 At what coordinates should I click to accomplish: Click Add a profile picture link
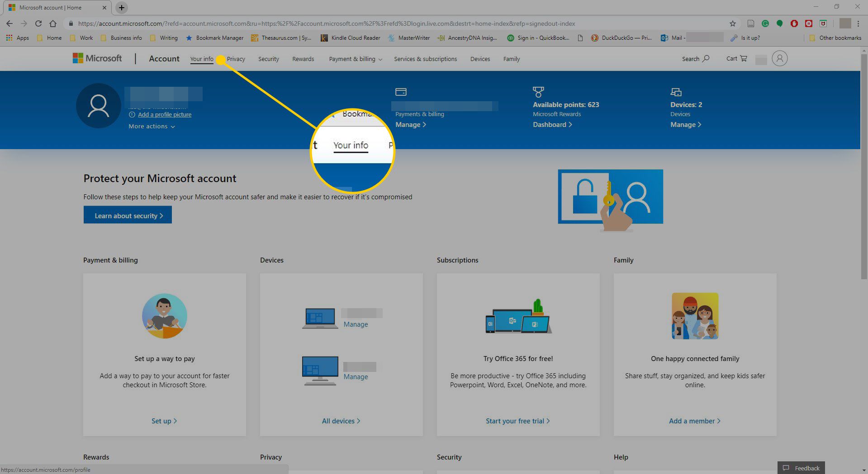click(x=165, y=115)
